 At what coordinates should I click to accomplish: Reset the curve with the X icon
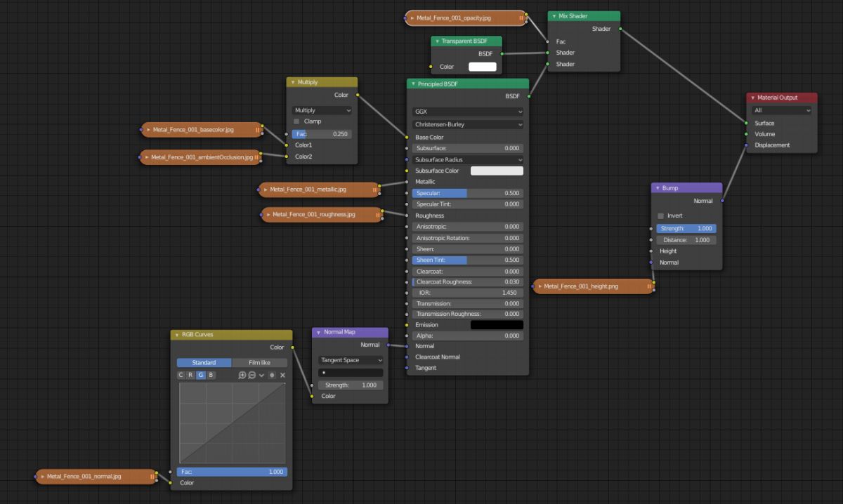282,375
